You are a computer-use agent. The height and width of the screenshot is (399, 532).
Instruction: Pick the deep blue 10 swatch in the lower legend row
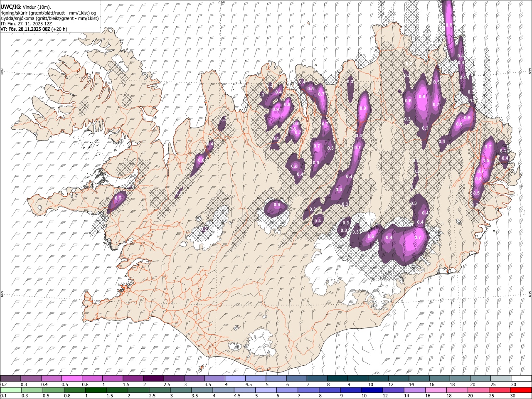[372, 390]
